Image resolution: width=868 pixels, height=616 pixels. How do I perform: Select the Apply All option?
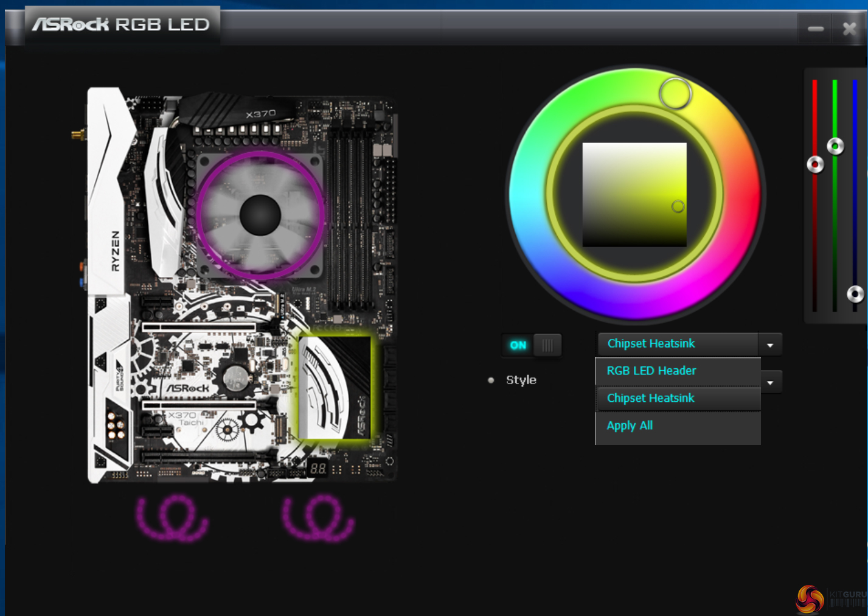[x=678, y=426]
